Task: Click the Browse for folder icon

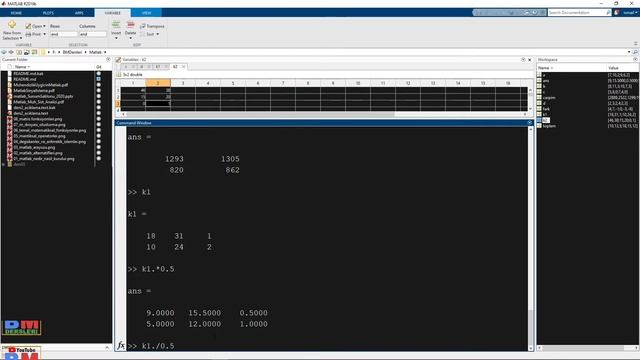Action: point(27,52)
